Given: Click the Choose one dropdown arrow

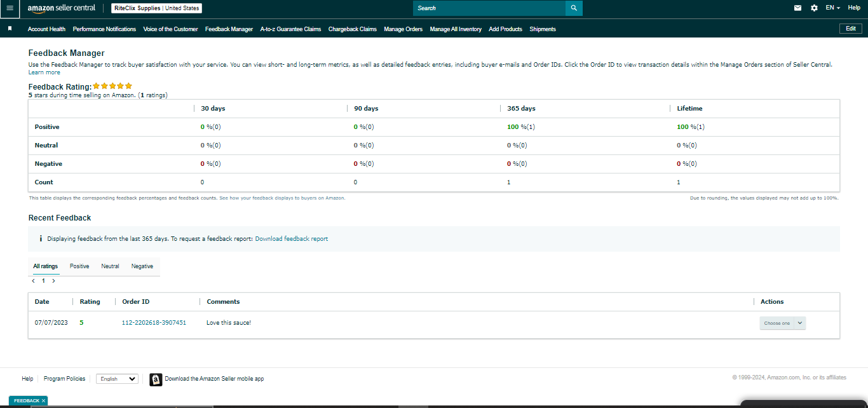Looking at the screenshot, I should click(x=800, y=323).
